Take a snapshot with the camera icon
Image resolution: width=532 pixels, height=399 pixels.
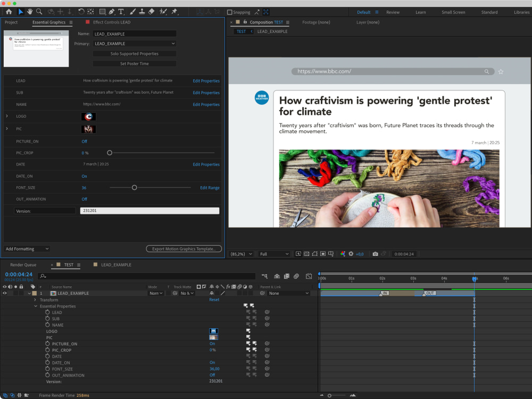pyautogui.click(x=375, y=254)
